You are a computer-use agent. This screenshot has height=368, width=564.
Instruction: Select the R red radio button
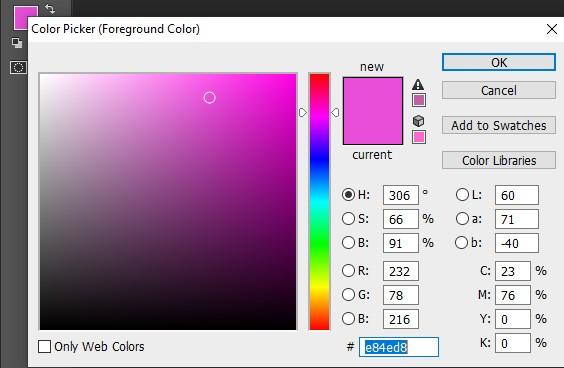(x=348, y=271)
